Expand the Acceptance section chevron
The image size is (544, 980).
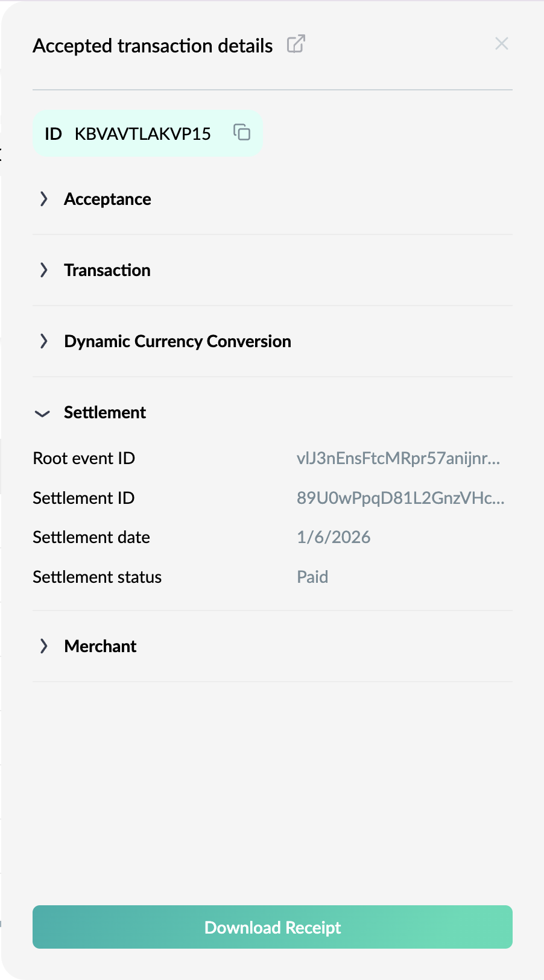point(43,199)
